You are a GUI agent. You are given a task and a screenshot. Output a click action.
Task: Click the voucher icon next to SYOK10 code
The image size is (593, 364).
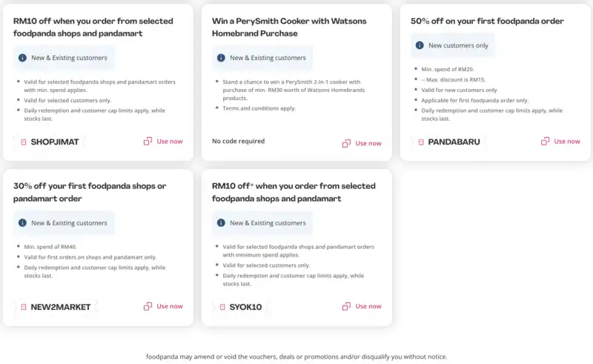(222, 307)
